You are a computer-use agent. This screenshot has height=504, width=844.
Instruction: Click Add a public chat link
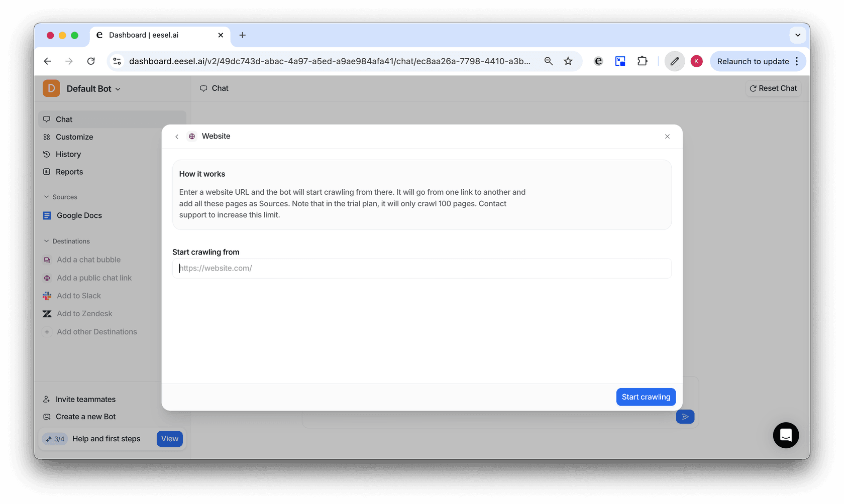coord(87,278)
